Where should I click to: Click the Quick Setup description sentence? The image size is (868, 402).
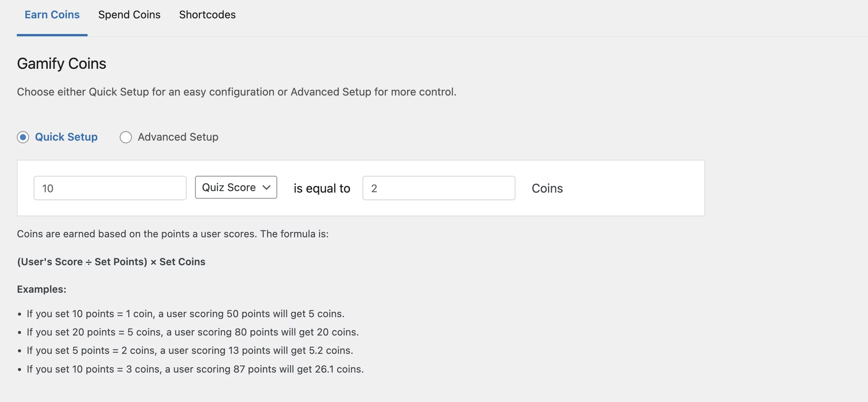point(236,92)
